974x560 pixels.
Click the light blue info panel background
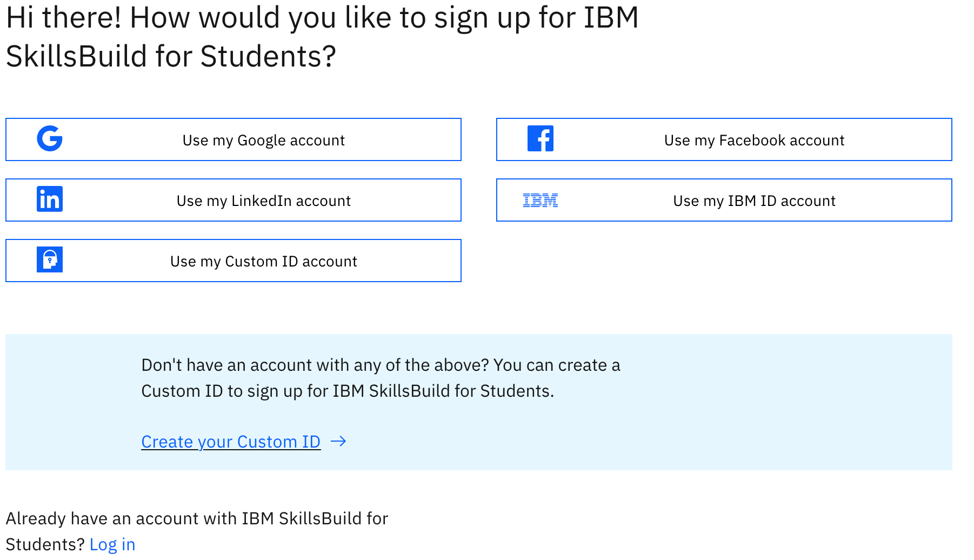click(757, 422)
